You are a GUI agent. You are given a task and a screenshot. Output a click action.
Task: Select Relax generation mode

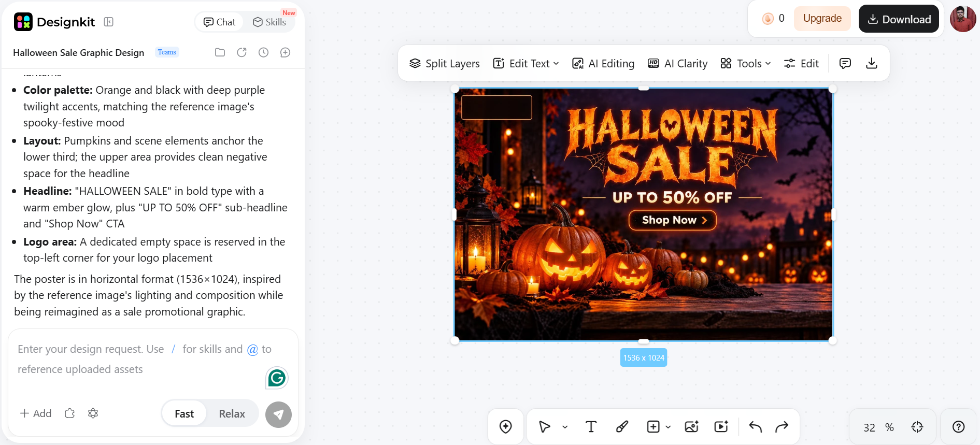pyautogui.click(x=232, y=413)
